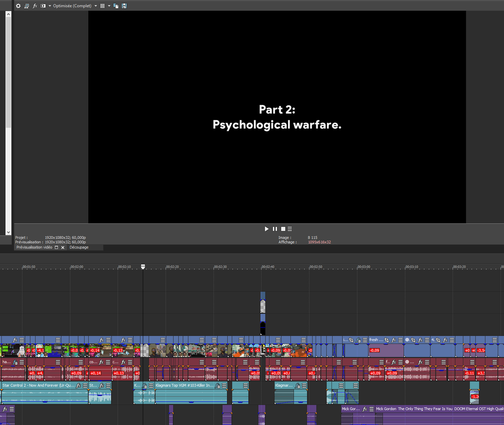Click the +0,14 gain label on audio track

pos(95,373)
